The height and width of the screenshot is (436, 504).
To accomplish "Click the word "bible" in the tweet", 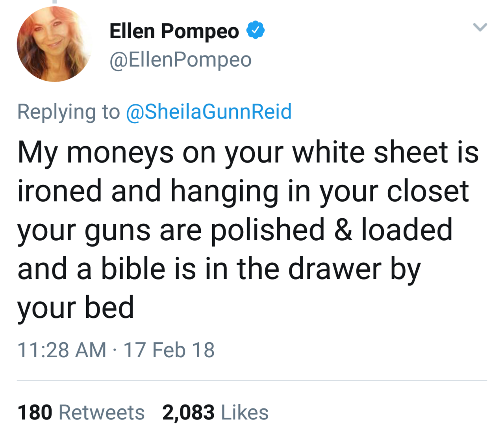I will (x=133, y=269).
